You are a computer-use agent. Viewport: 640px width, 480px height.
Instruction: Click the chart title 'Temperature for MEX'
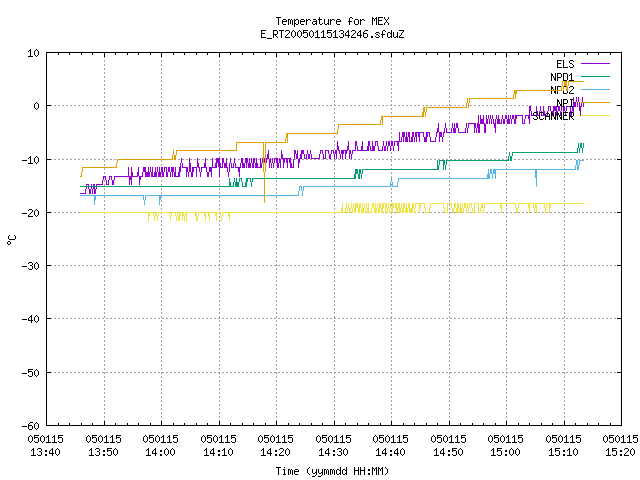point(332,21)
